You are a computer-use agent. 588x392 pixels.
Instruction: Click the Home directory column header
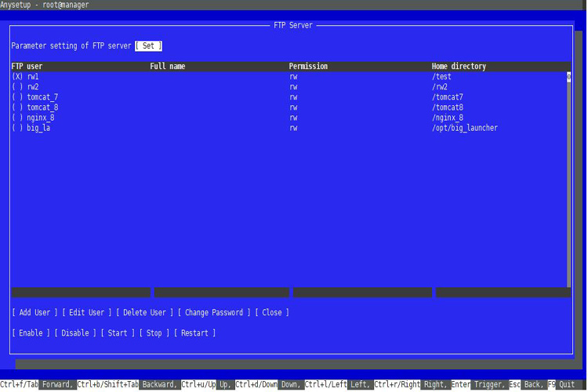(459, 67)
